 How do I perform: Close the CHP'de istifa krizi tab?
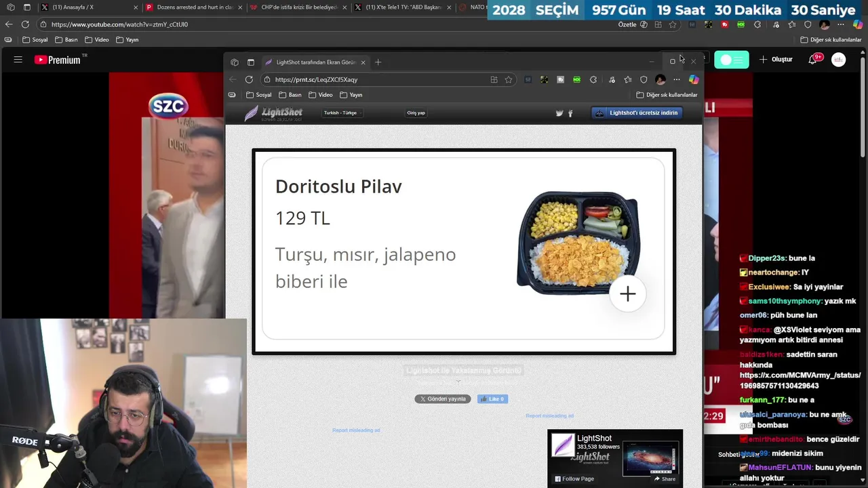pyautogui.click(x=344, y=7)
